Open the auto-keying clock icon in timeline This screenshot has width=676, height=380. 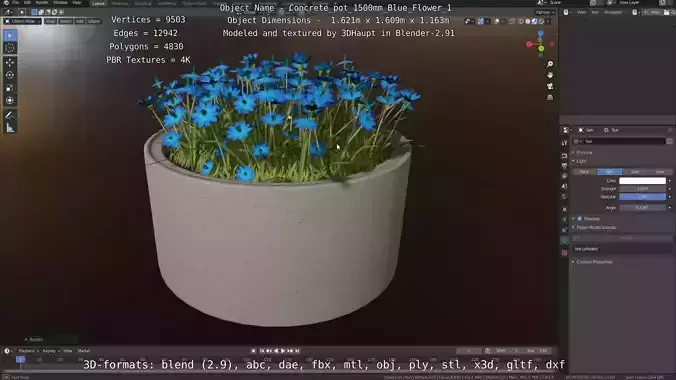click(488, 351)
